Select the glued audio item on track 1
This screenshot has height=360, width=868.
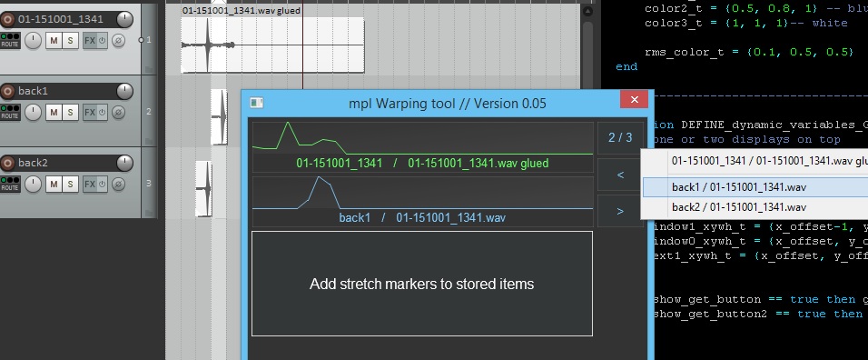(x=272, y=45)
